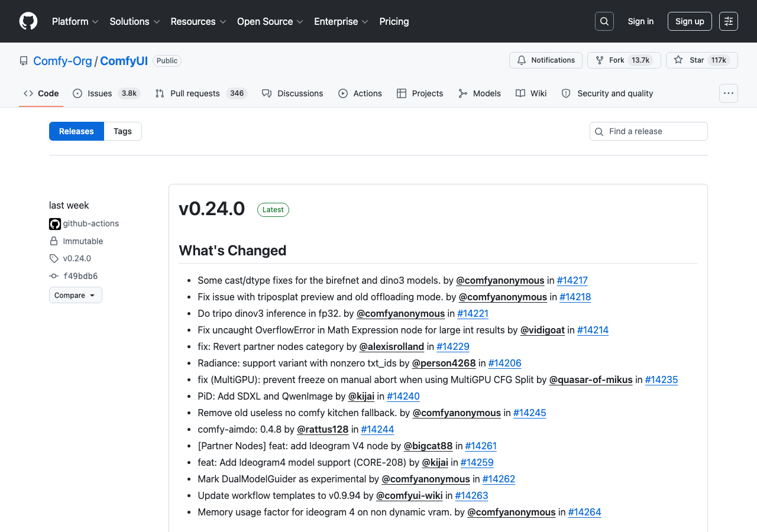
Task: Open pull request #14264
Action: tap(584, 512)
